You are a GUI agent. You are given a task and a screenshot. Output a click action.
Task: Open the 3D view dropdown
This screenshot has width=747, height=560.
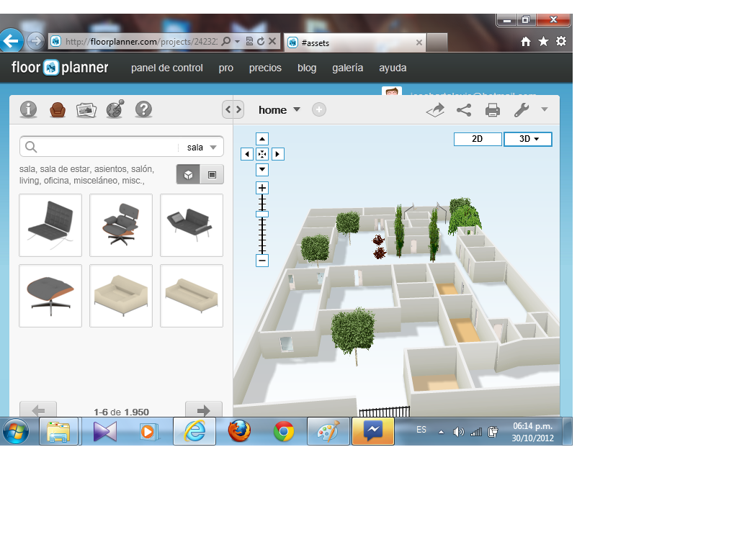click(x=528, y=139)
